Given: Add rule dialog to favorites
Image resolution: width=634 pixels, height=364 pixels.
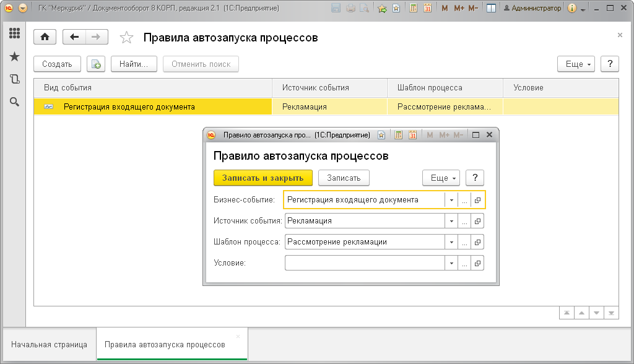Looking at the screenshot, I should click(x=381, y=135).
